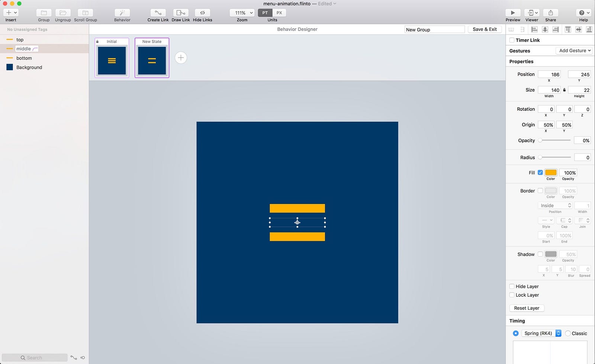Check the Hide Layer option

click(x=512, y=286)
